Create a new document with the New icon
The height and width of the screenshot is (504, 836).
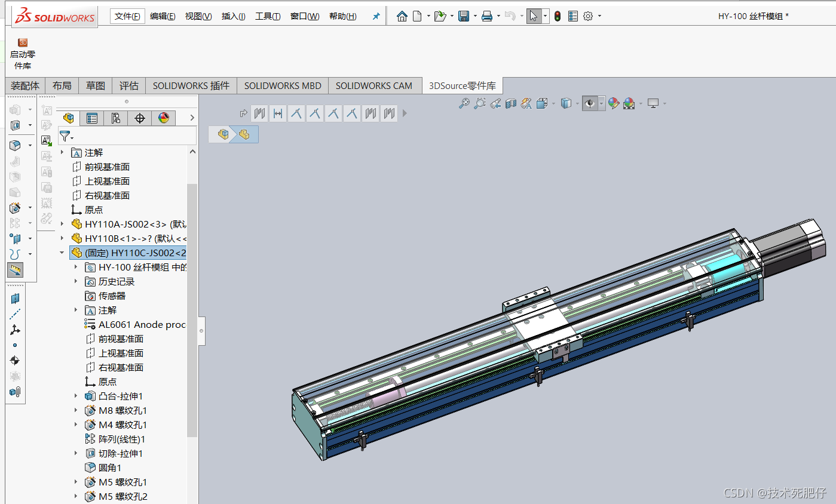coord(417,16)
